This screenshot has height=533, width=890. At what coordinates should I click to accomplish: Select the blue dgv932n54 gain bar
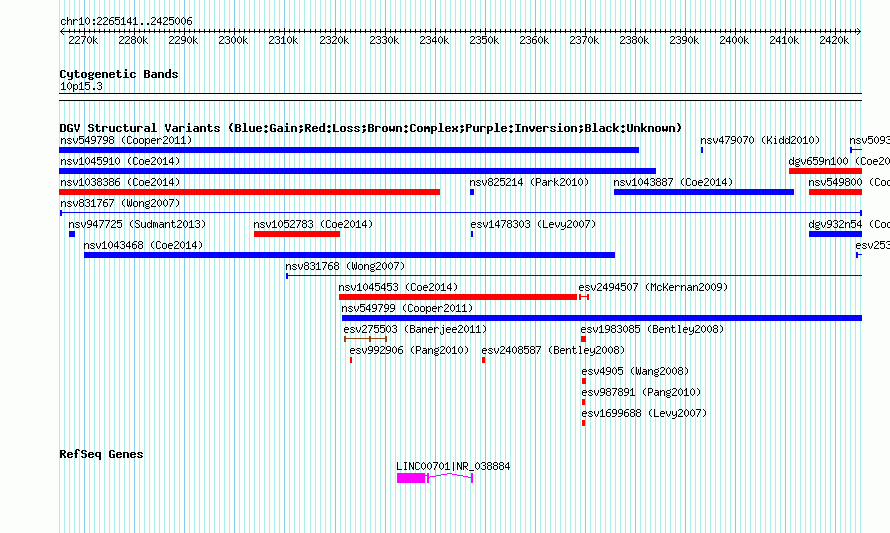[x=836, y=234]
